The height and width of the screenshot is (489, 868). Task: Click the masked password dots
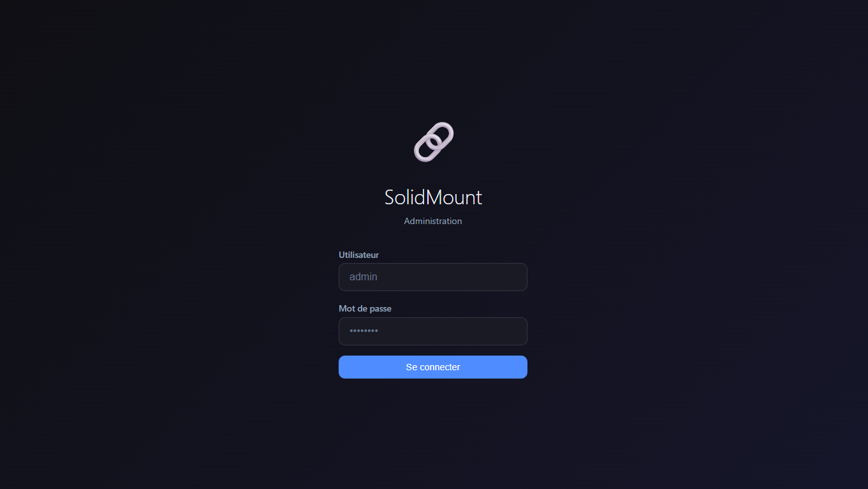pos(363,331)
